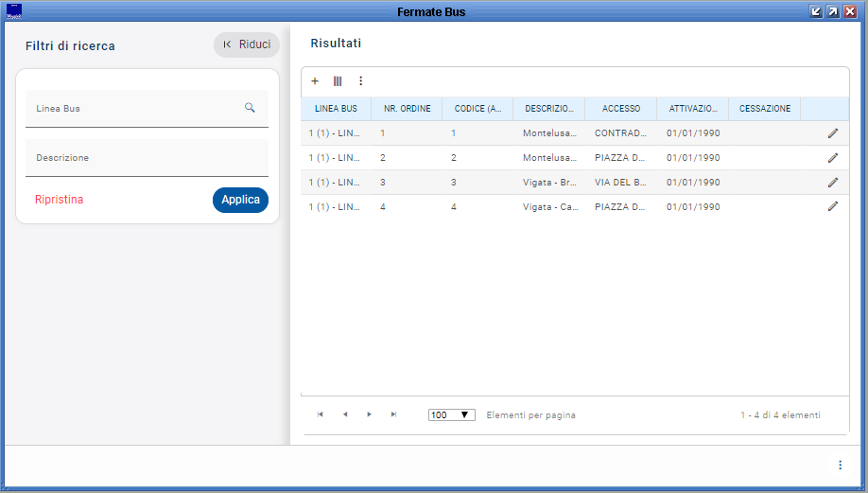Open the column chooser icon
This screenshot has height=493, width=868.
[x=338, y=80]
